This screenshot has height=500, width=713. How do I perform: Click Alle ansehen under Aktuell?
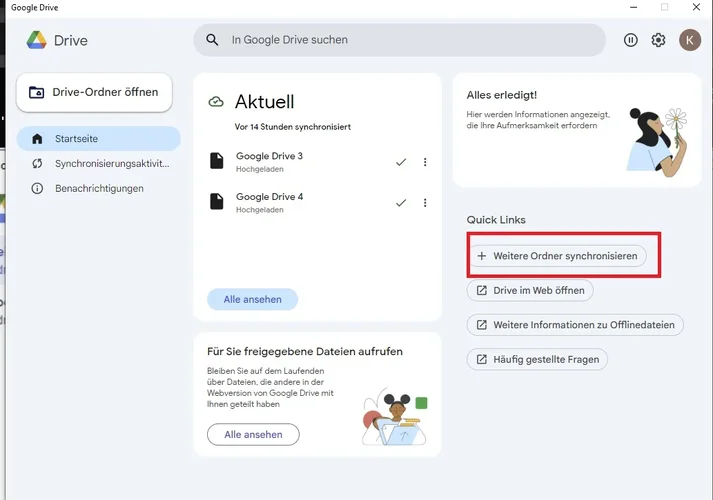252,299
